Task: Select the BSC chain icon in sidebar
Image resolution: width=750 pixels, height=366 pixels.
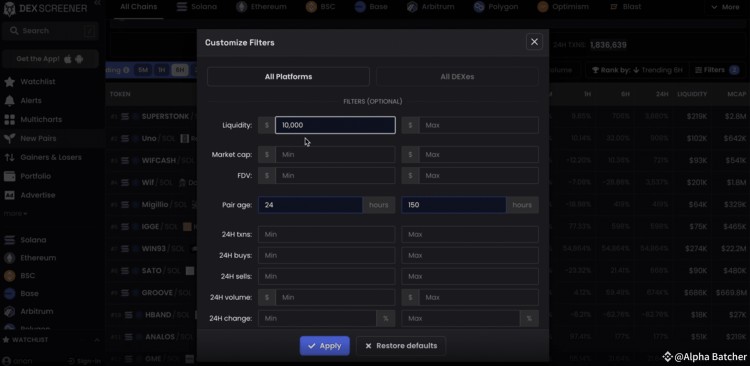Action: [10, 276]
